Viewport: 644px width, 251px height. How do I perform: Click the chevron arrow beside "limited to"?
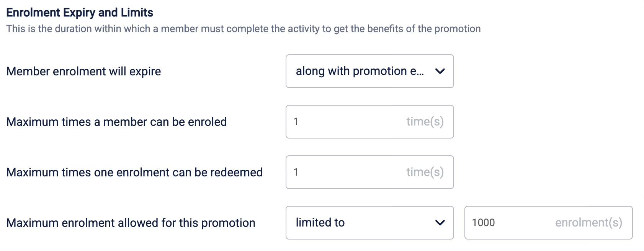[x=440, y=223]
